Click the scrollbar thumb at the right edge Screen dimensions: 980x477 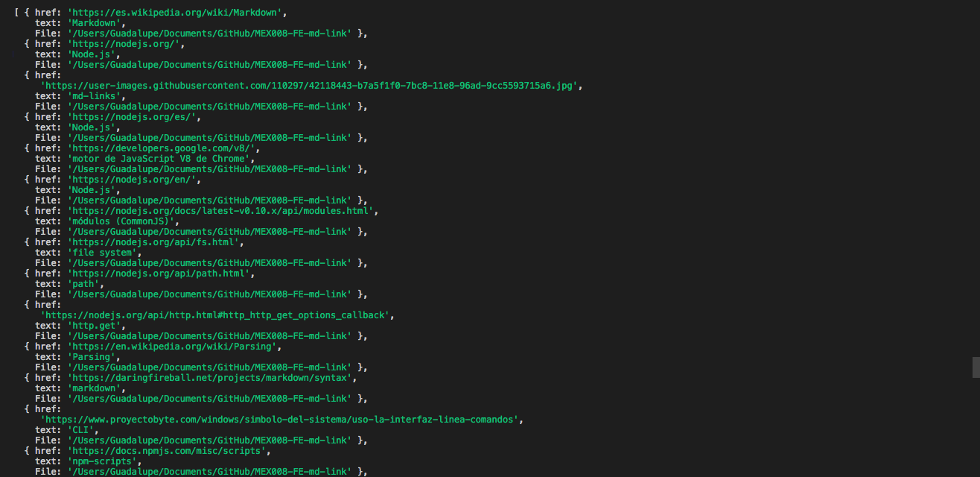[976, 367]
